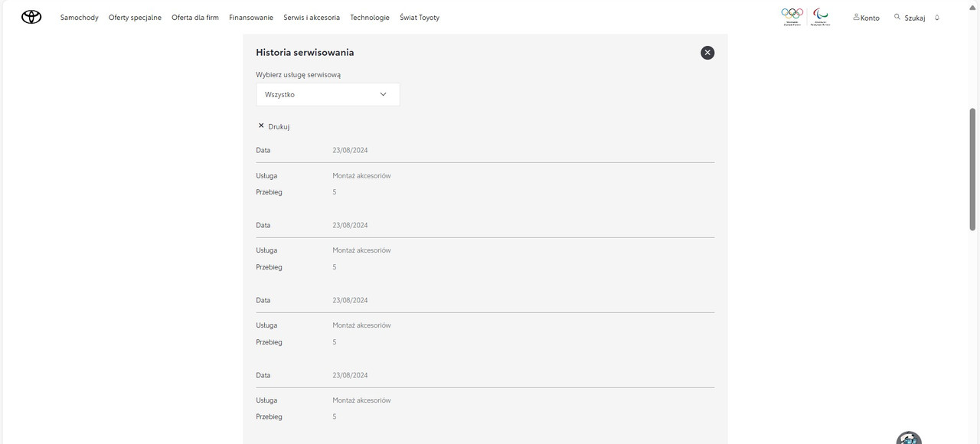
Task: Open the Finansowanie menu
Action: pos(251,18)
